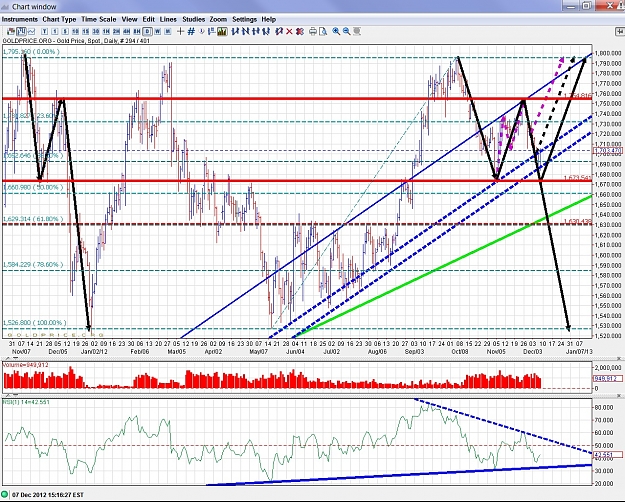Image resolution: width=625 pixels, height=502 pixels.
Task: Select the Monthly (M) timeframe button
Action: pos(168,31)
